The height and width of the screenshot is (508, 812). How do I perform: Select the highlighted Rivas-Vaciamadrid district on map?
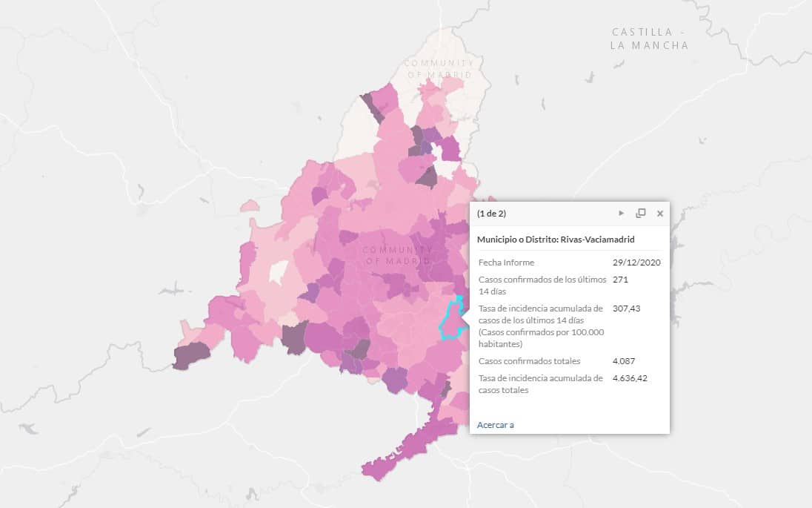click(x=453, y=320)
